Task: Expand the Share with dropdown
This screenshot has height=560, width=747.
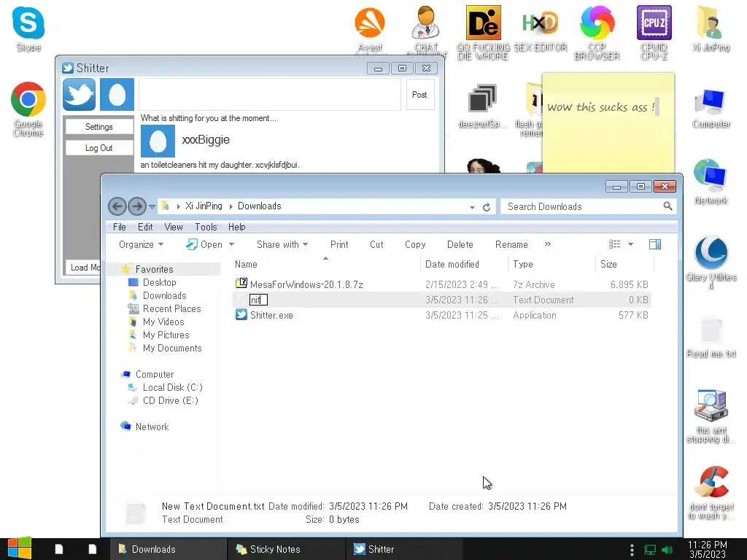Action: pyautogui.click(x=282, y=244)
